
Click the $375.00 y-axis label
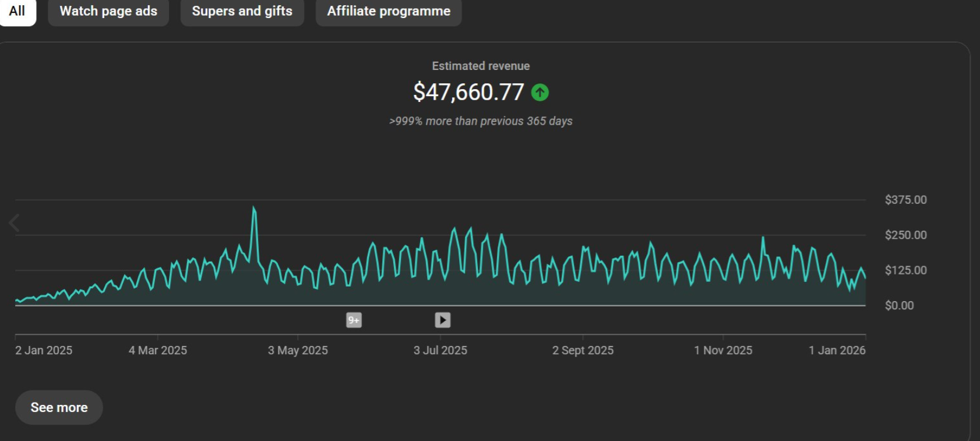point(905,200)
